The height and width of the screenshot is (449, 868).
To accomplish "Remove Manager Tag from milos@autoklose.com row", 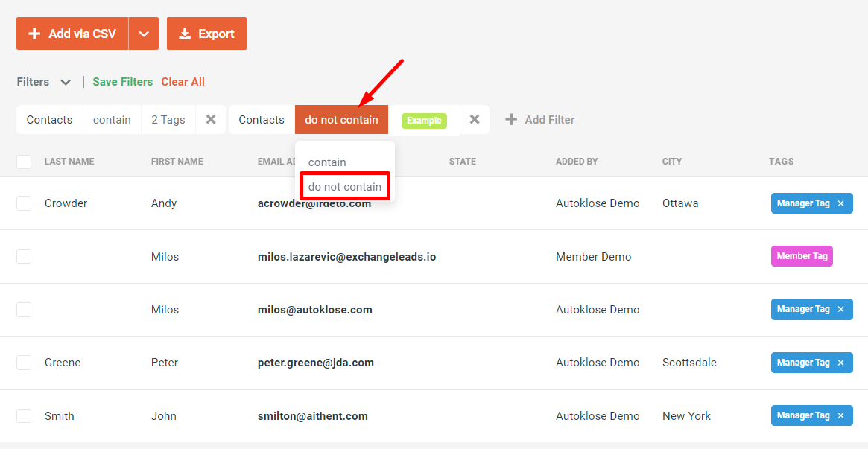I will point(840,309).
